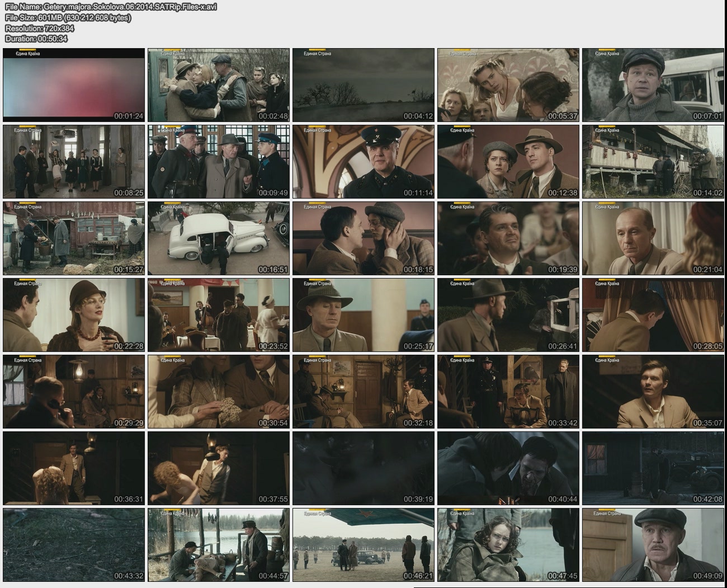The image size is (727, 588).
Task: Click the thumbnail timestamped 00:01:24
Action: click(74, 85)
